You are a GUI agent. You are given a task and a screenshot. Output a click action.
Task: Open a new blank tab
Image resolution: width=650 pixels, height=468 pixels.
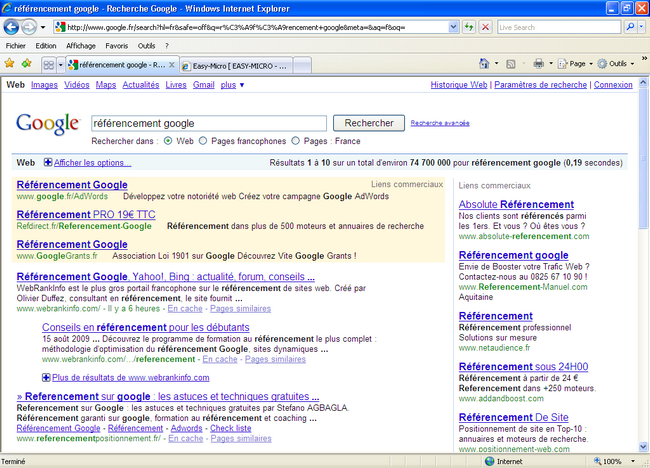coord(302,66)
